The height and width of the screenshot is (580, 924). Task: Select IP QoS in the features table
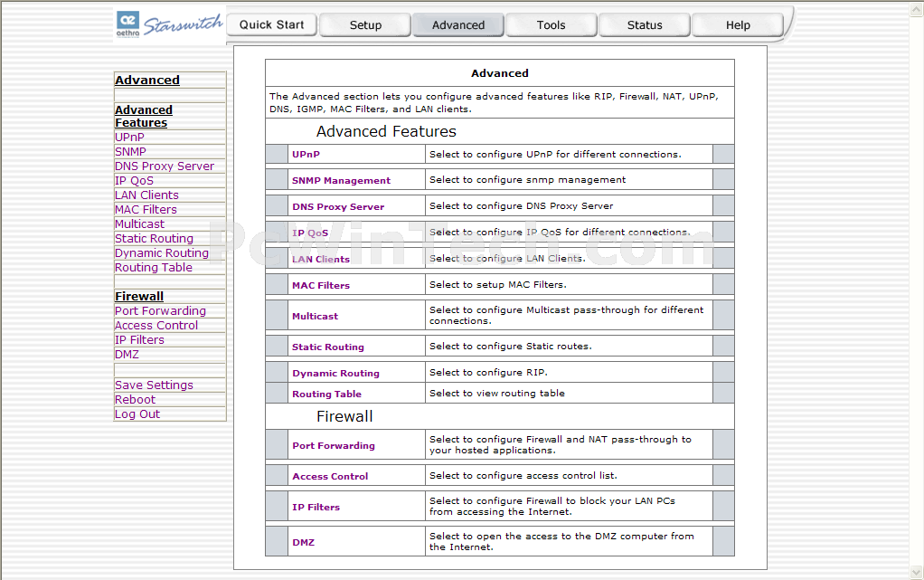point(310,233)
